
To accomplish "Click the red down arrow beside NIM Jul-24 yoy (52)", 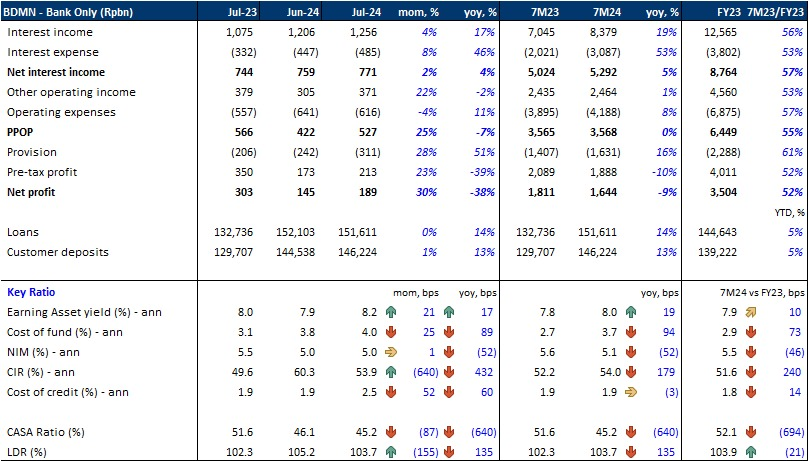I will point(449,352).
